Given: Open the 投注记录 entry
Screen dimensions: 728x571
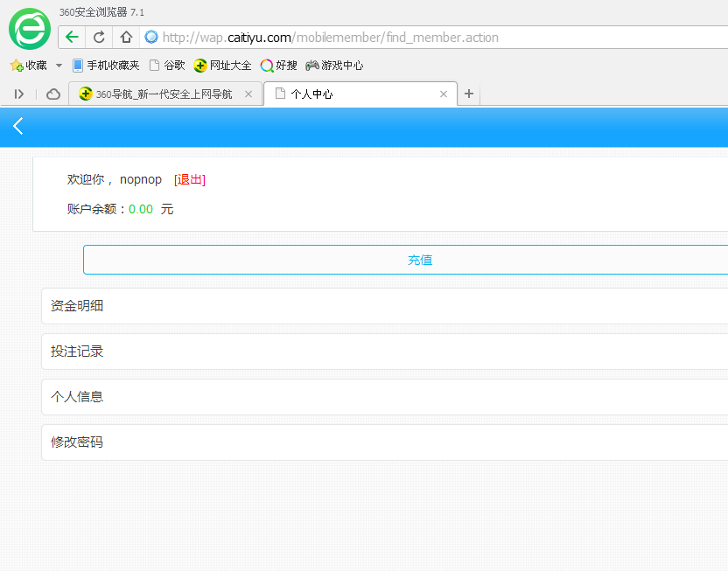Looking at the screenshot, I should [x=385, y=352].
